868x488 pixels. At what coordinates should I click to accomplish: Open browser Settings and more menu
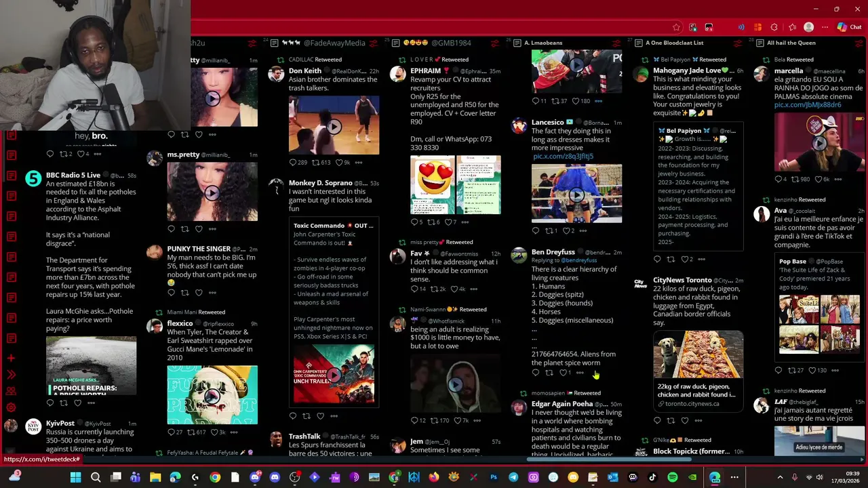[x=824, y=27]
